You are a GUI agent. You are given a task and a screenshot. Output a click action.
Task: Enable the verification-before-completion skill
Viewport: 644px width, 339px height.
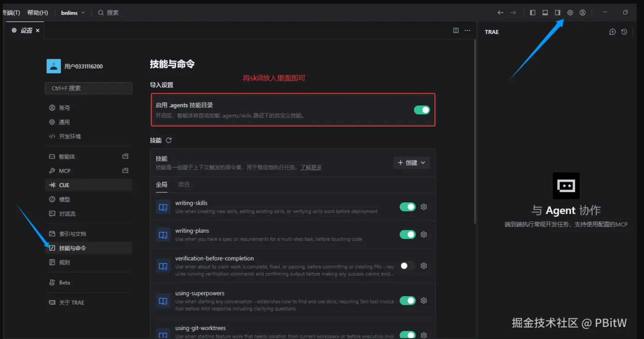(x=407, y=266)
